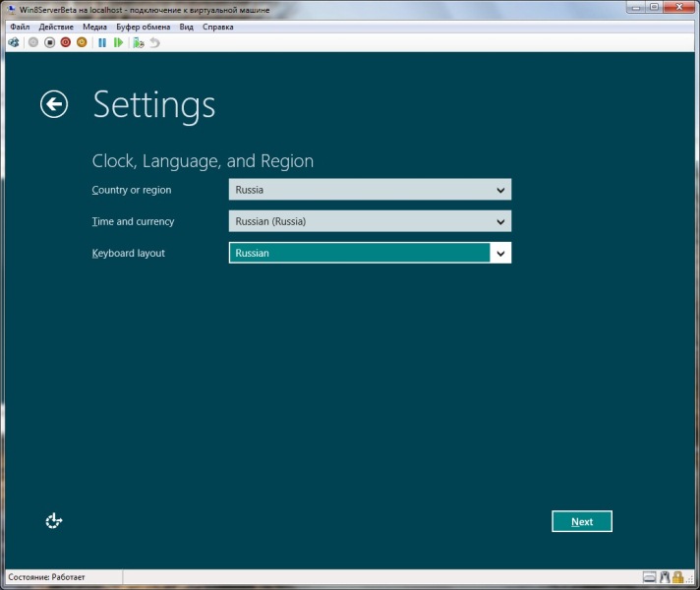Send Ctrl+Alt+Del using the toolbar icon
The image size is (700, 590).
[14, 43]
